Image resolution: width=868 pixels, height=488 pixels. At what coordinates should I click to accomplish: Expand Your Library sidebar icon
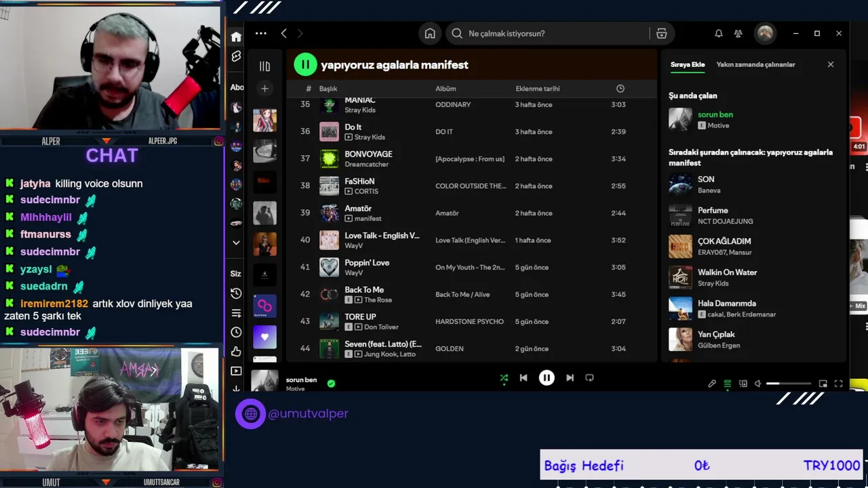pyautogui.click(x=264, y=66)
